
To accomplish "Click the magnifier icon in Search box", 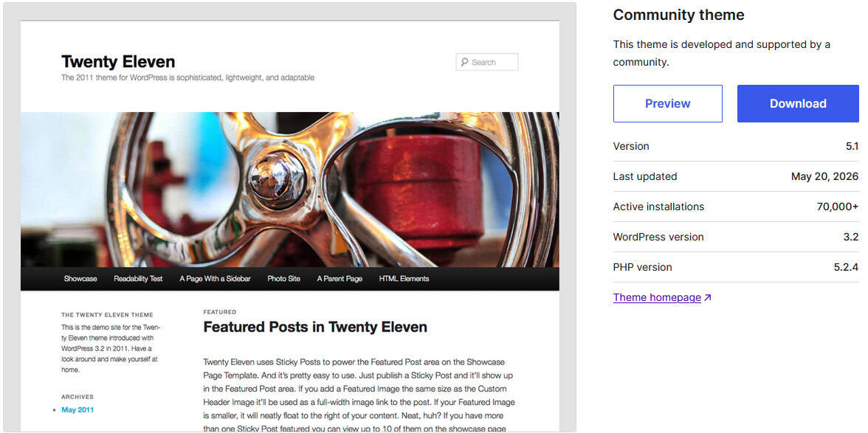I will 464,62.
